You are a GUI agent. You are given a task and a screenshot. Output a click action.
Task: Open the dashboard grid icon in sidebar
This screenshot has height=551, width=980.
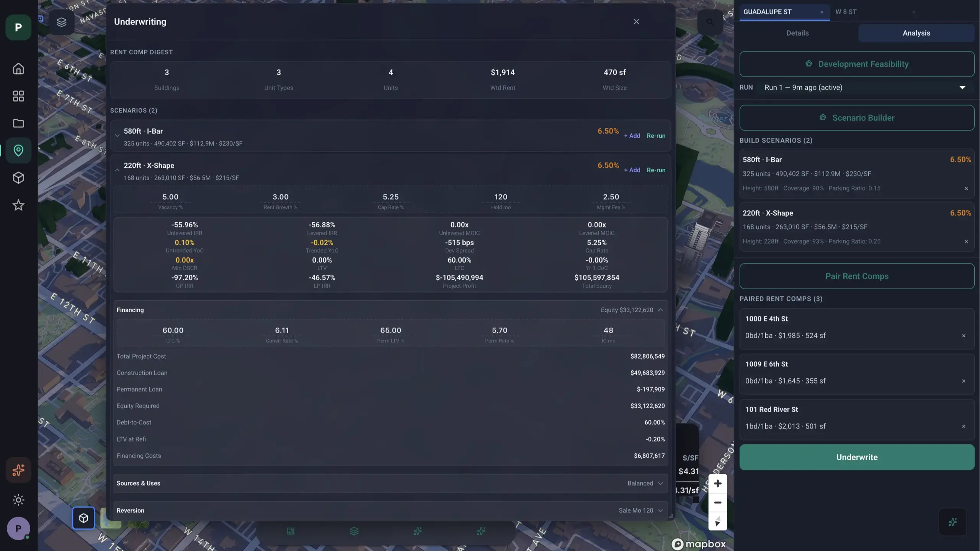pyautogui.click(x=18, y=96)
